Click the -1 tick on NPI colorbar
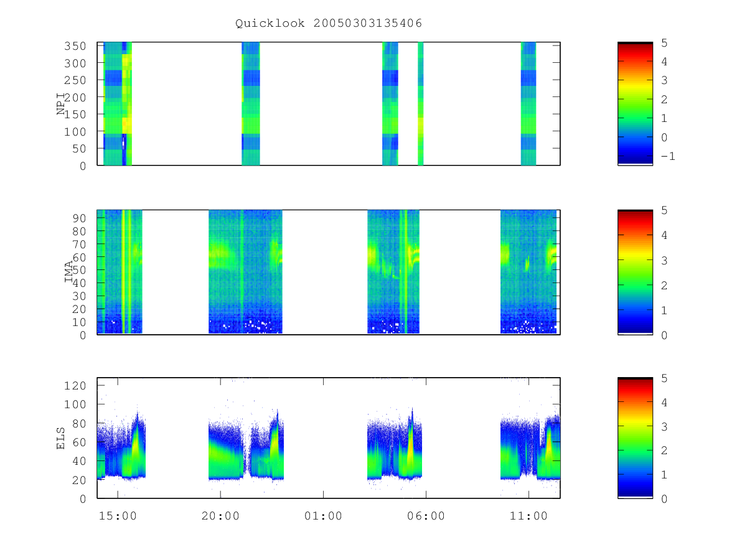 point(667,156)
